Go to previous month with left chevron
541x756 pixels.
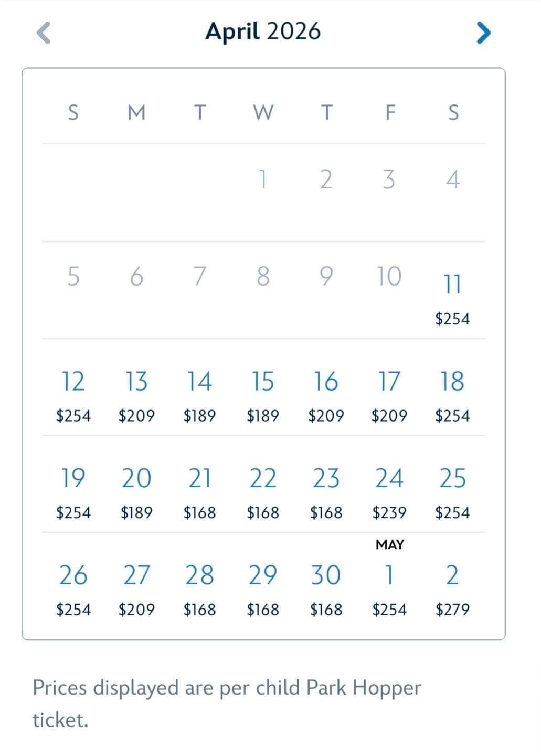44,33
